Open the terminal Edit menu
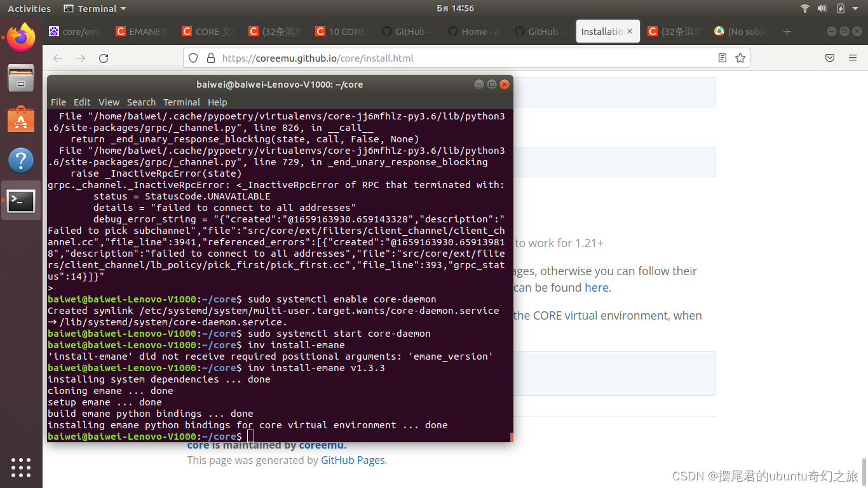The width and height of the screenshot is (868, 488). pos(82,102)
